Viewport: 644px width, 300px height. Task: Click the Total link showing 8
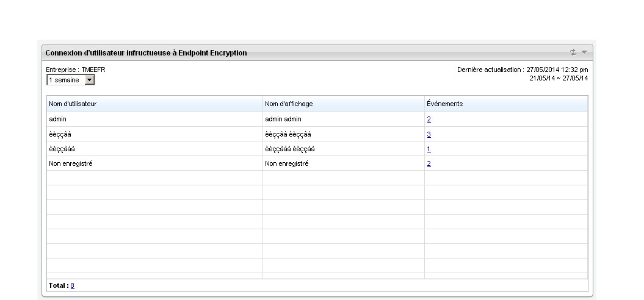[73, 285]
